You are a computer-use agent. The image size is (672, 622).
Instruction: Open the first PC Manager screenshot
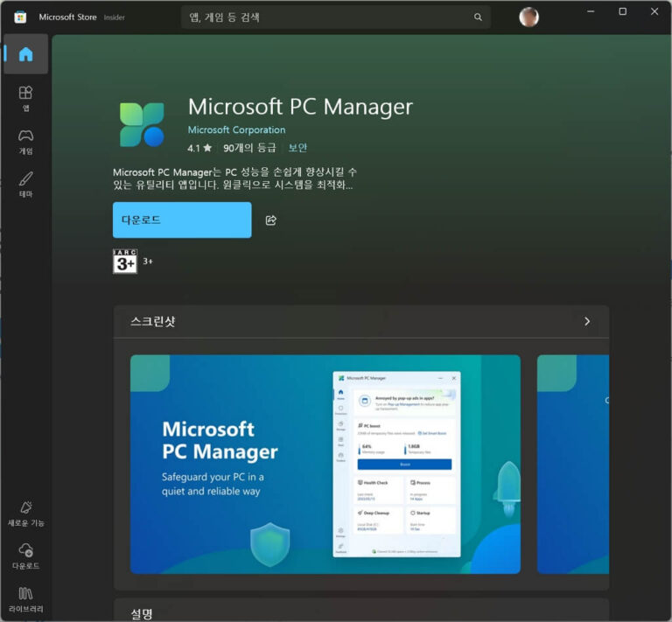(325, 464)
